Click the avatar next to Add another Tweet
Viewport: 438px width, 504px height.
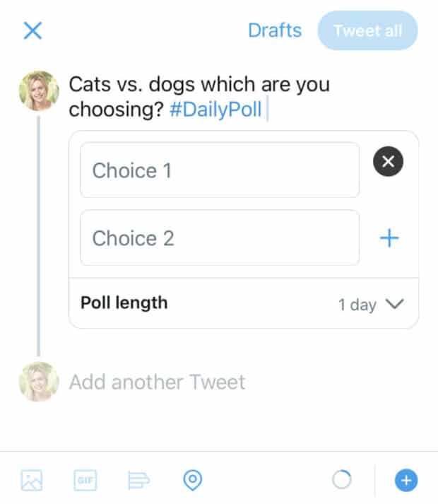[39, 382]
